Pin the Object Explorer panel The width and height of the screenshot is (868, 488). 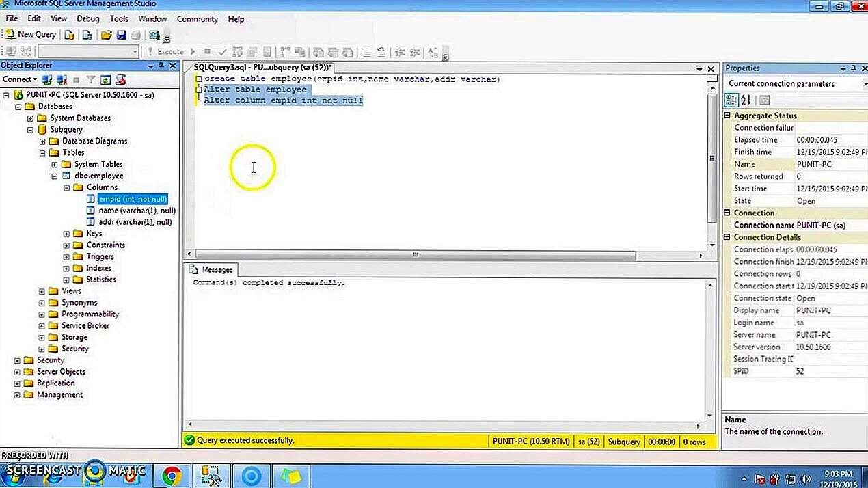(x=161, y=66)
